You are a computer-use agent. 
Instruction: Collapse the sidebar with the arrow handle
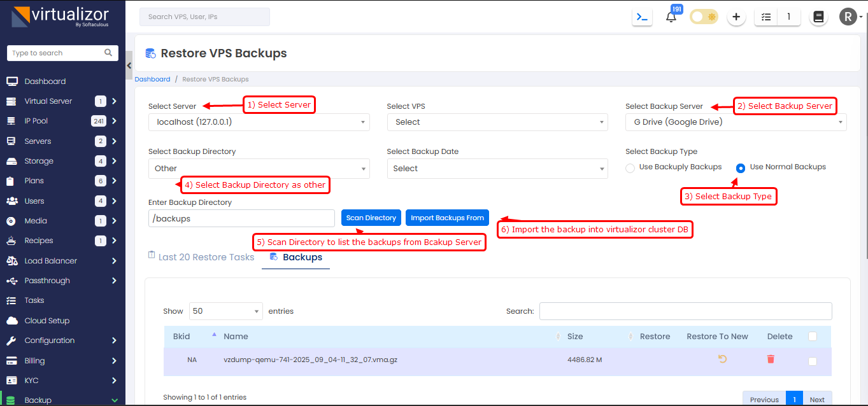(129, 66)
